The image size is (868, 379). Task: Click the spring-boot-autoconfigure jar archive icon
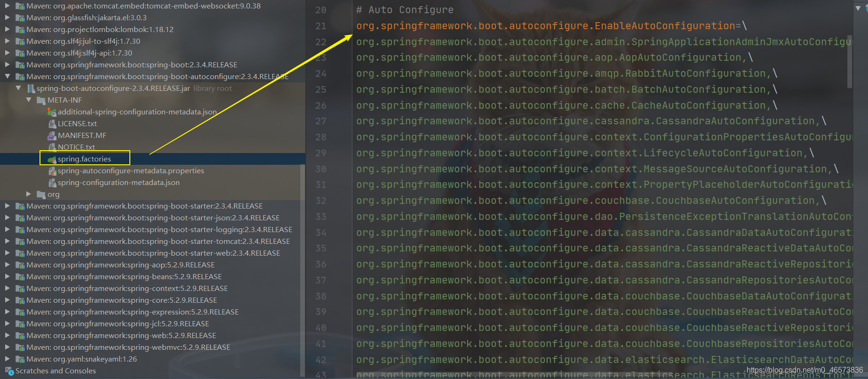(31, 89)
